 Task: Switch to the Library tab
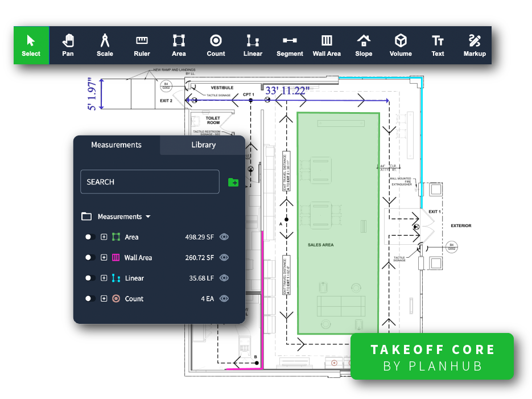(x=203, y=145)
